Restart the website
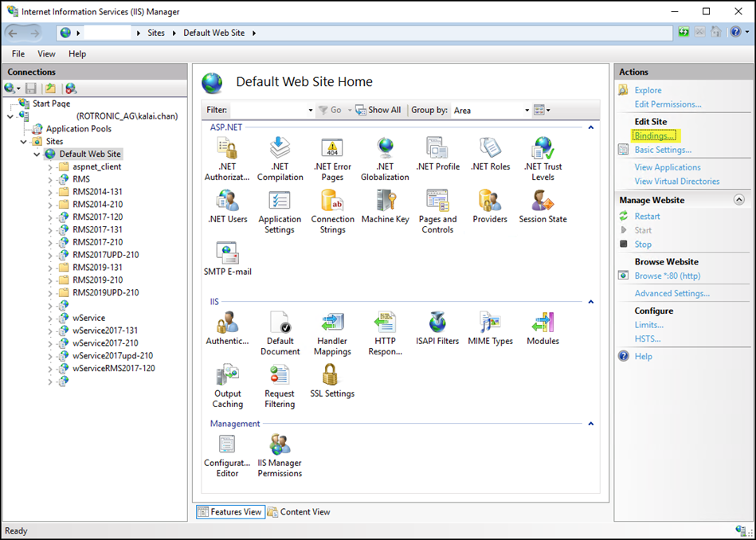This screenshot has width=756, height=540. pyautogui.click(x=647, y=217)
